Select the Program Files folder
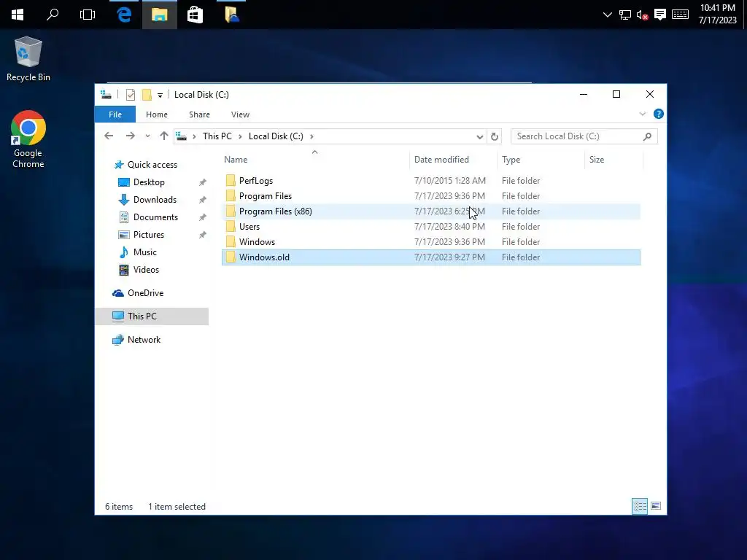 click(x=430, y=195)
